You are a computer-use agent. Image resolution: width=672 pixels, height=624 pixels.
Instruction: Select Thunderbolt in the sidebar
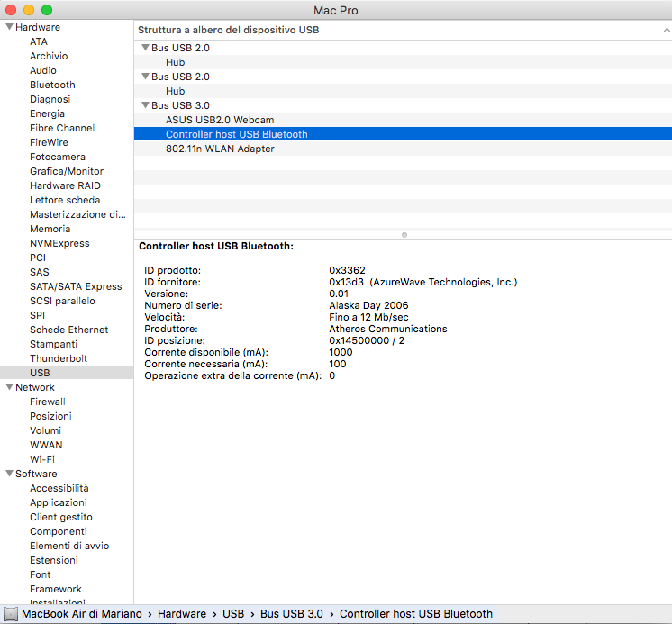(x=59, y=358)
